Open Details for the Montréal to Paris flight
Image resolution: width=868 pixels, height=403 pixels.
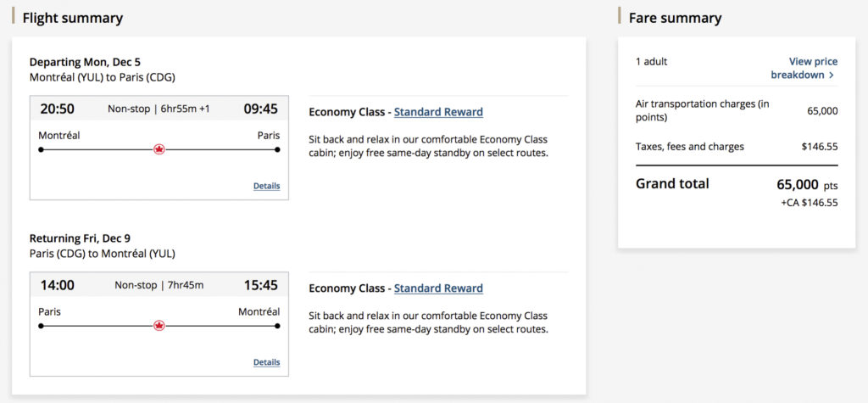tap(266, 186)
